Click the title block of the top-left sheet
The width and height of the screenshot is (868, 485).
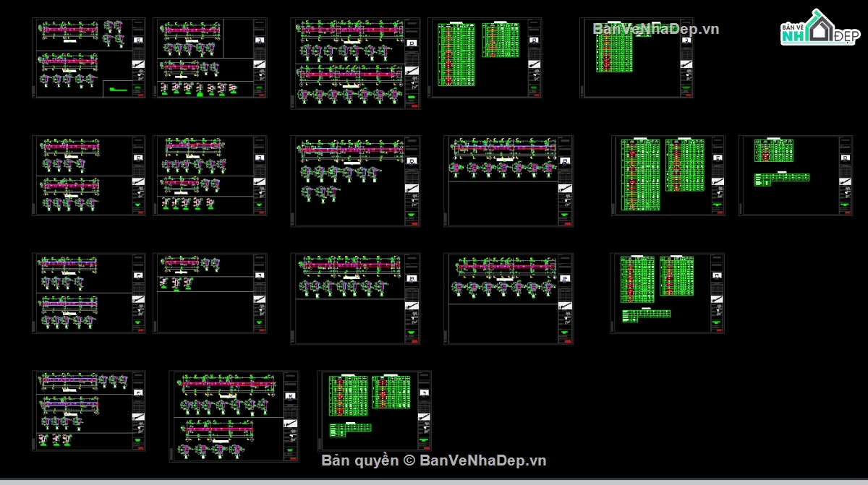[138, 58]
